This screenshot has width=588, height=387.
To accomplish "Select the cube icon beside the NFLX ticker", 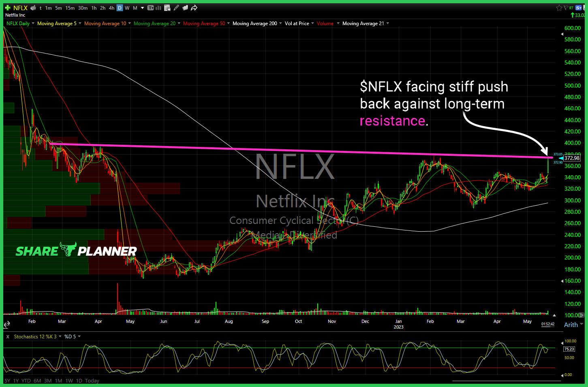I will pos(33,8).
